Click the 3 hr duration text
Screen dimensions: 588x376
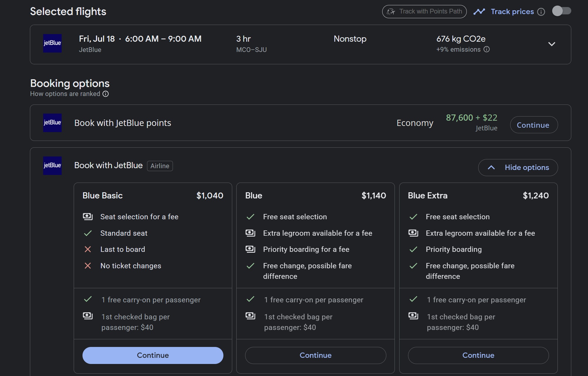click(x=243, y=39)
